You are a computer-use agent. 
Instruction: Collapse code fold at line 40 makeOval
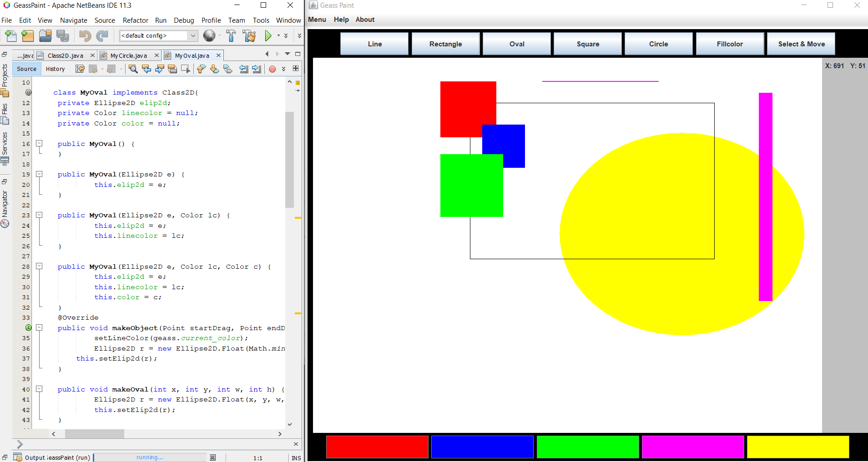[x=40, y=389]
